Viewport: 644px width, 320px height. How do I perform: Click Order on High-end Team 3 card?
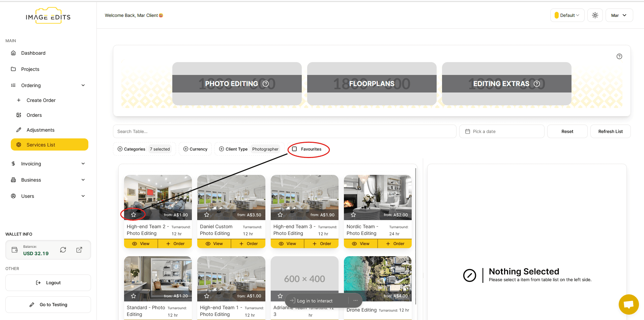321,243
